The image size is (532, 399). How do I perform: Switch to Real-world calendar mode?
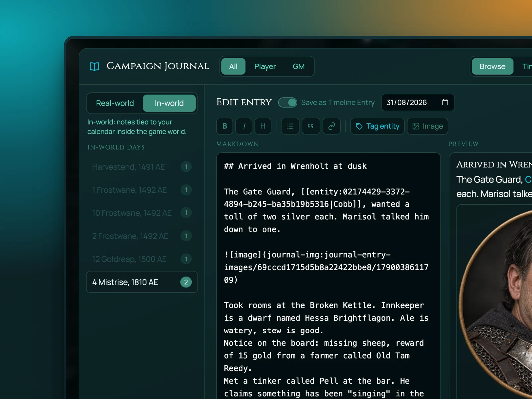[115, 103]
